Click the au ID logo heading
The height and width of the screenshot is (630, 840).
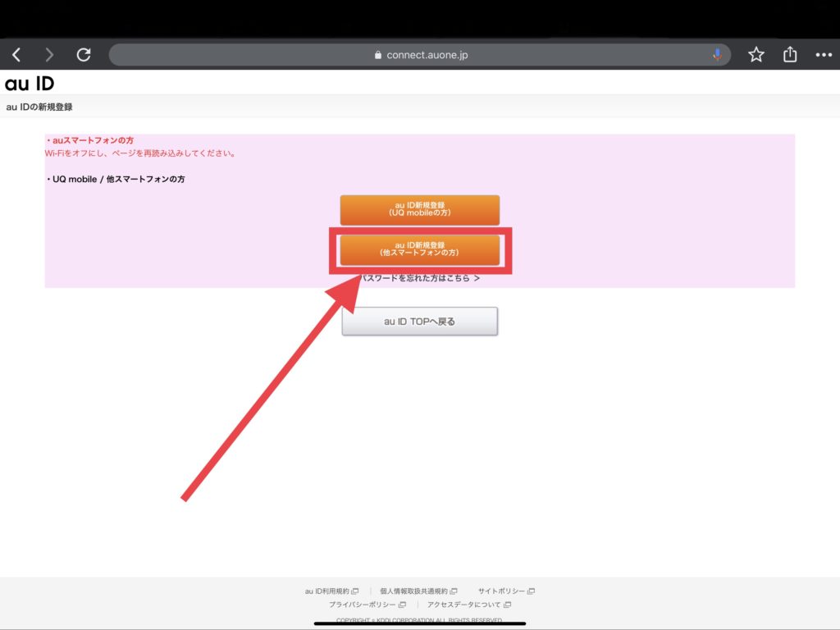tap(30, 84)
